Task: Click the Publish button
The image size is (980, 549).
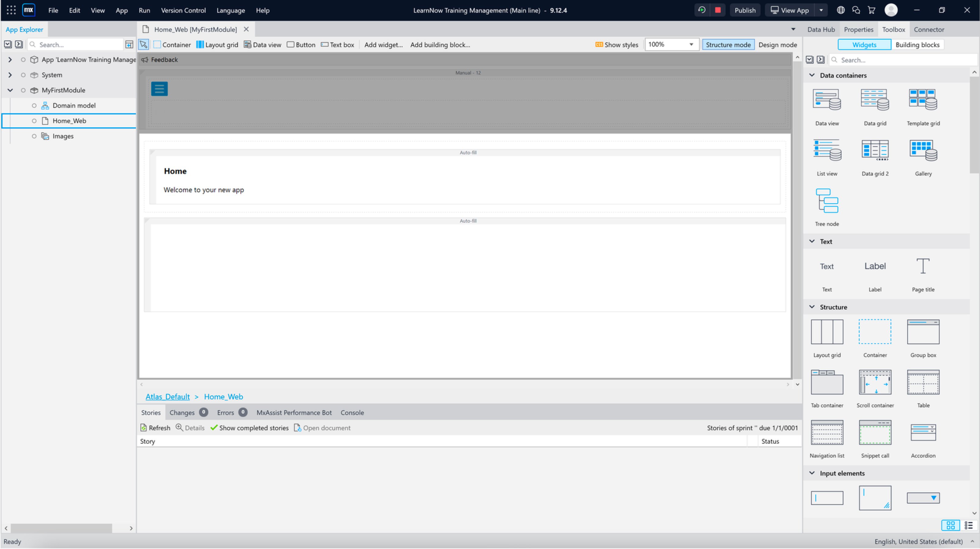Action: click(745, 10)
